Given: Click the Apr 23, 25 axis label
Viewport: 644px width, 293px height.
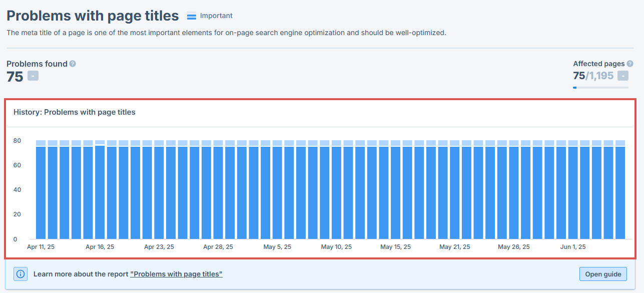Looking at the screenshot, I should pos(159,247).
